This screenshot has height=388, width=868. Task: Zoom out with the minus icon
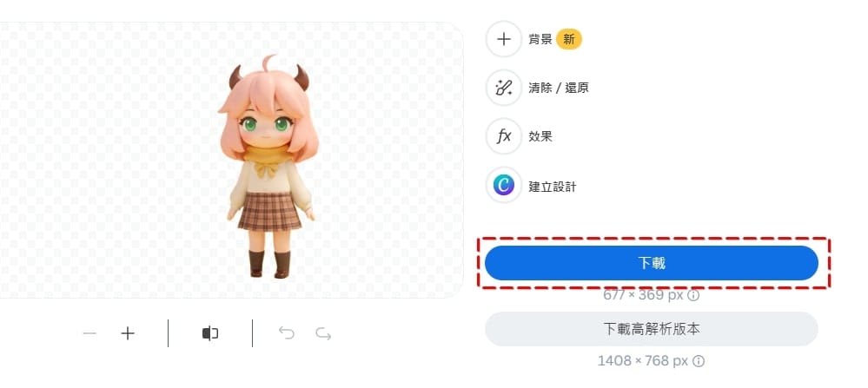[89, 333]
